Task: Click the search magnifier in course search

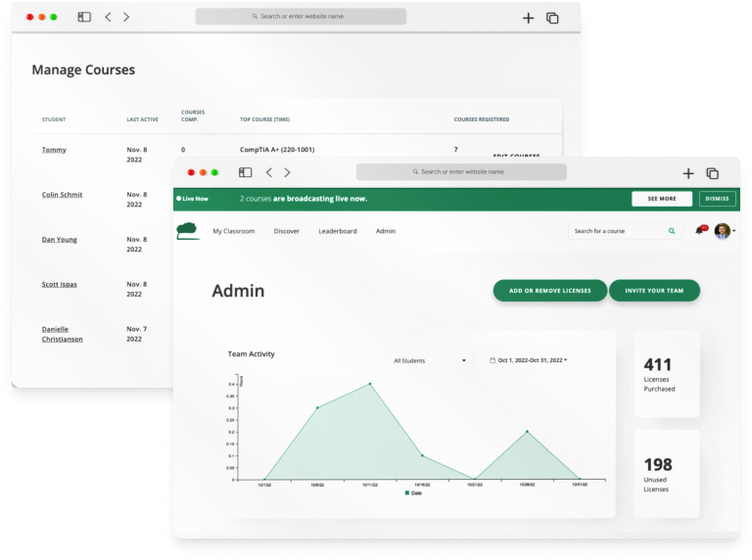Action: point(672,231)
